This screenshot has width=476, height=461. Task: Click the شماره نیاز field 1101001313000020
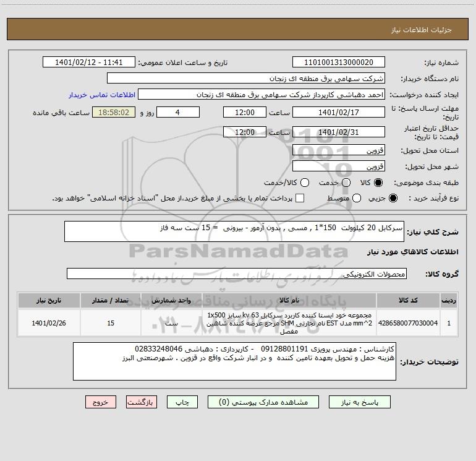click(x=339, y=62)
